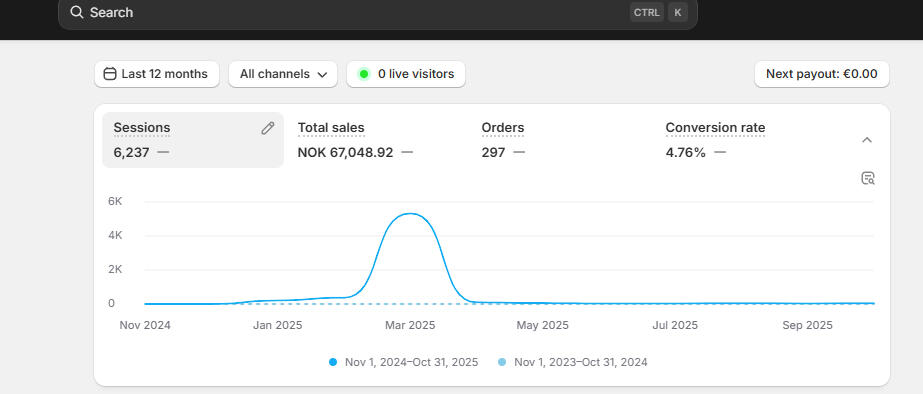Image resolution: width=923 pixels, height=394 pixels.
Task: Select the Sessions metric card
Action: point(193,140)
